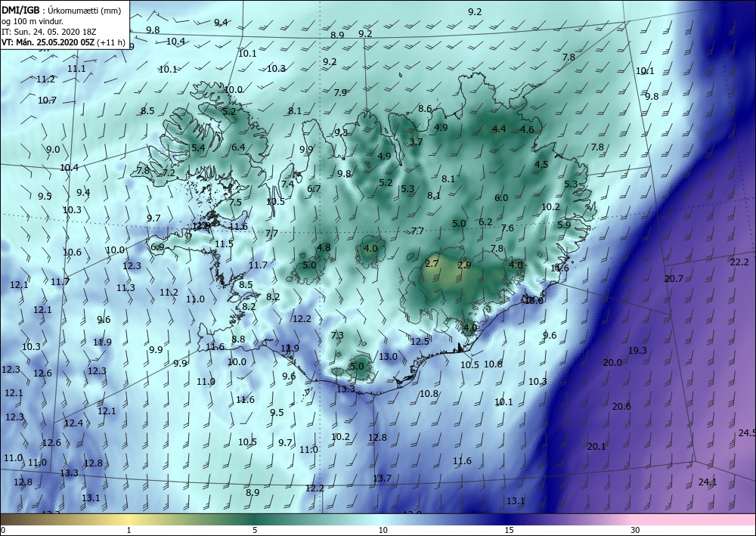Click the 6.9 value on the western peninsula
The image size is (756, 536).
pos(157,247)
